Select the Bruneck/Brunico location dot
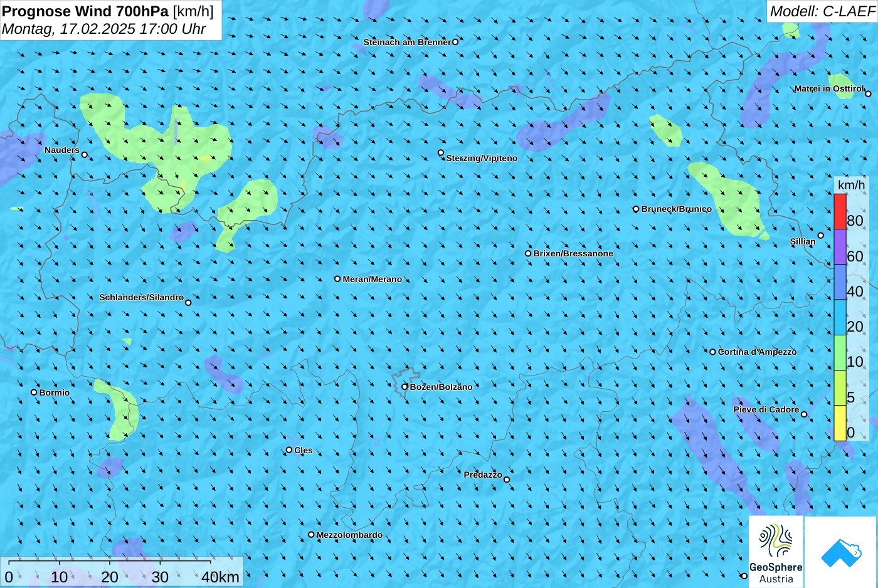 (x=636, y=209)
